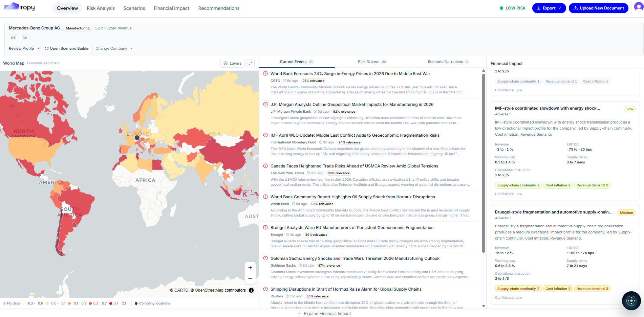Click alert icon of Bruegel Analysts event
The width and height of the screenshot is (644, 317).
[x=265, y=227]
